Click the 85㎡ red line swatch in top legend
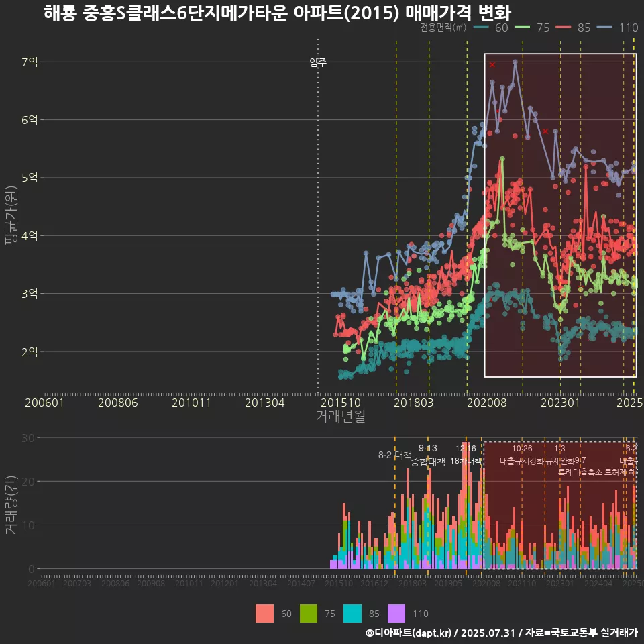The height and width of the screenshot is (644, 644). click(x=563, y=28)
